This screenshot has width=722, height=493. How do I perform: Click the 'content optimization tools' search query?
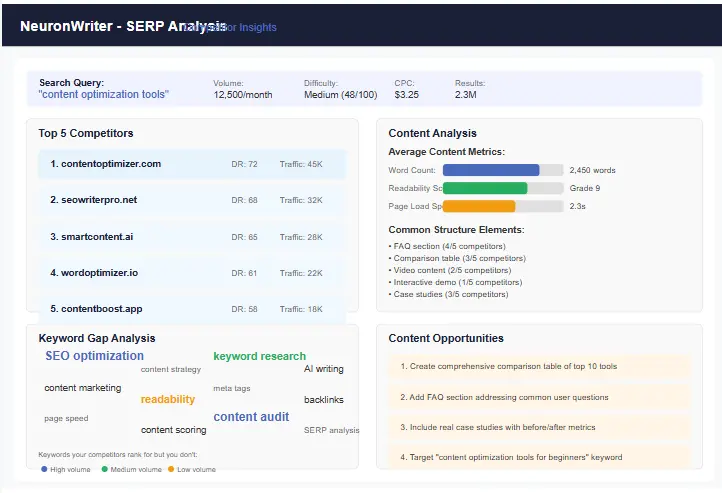point(104,94)
